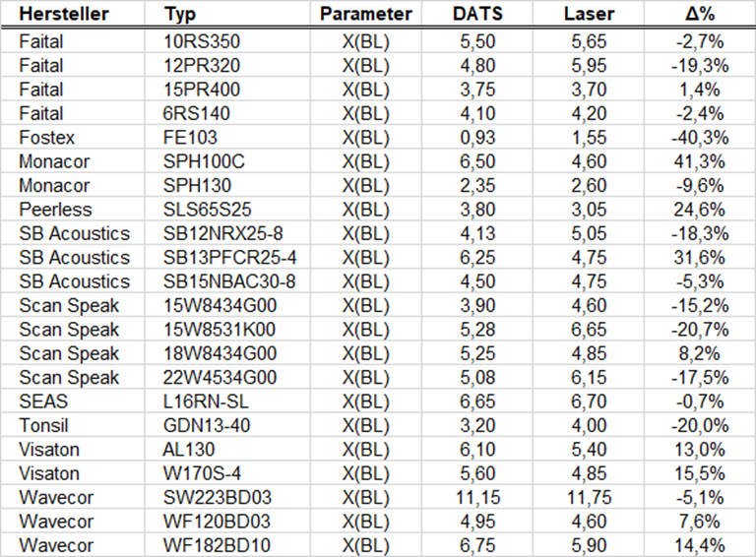Viewport: 756px width, 557px height.
Task: Select the cell FE103
Action: point(190,138)
